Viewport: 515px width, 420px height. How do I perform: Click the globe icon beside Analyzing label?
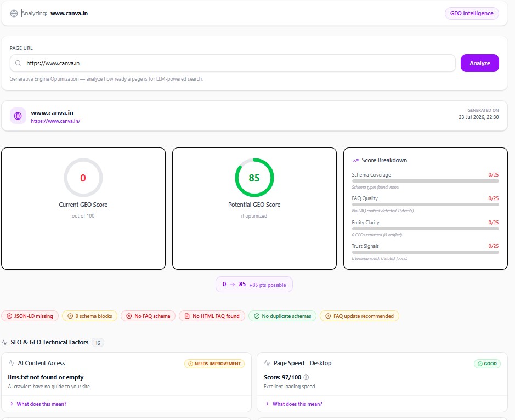click(x=14, y=14)
